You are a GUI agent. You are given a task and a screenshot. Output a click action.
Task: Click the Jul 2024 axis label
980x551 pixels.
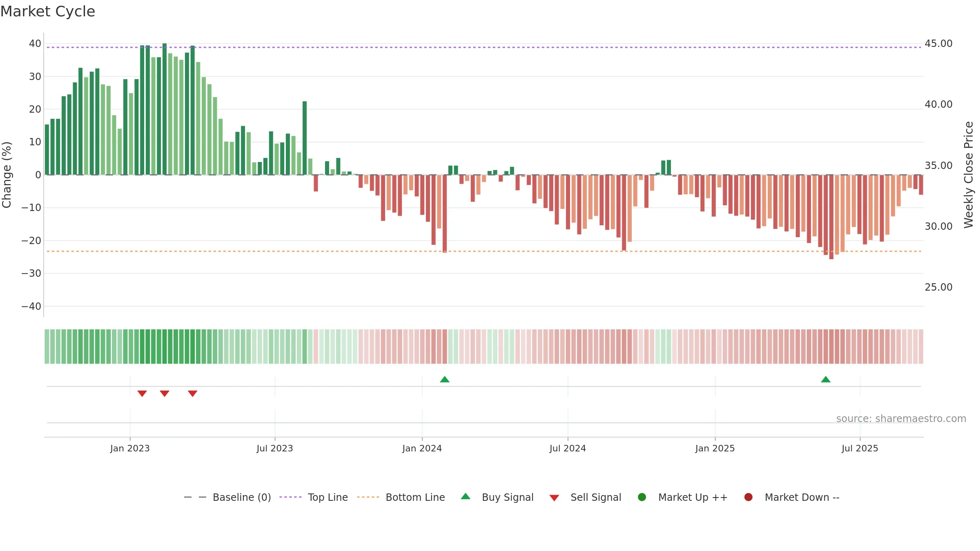[568, 449]
